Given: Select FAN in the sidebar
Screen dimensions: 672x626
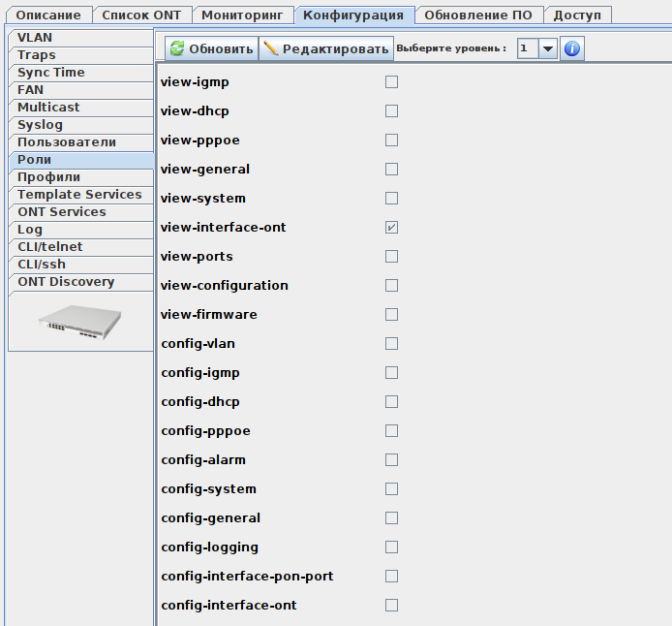Looking at the screenshot, I should tap(80, 90).
